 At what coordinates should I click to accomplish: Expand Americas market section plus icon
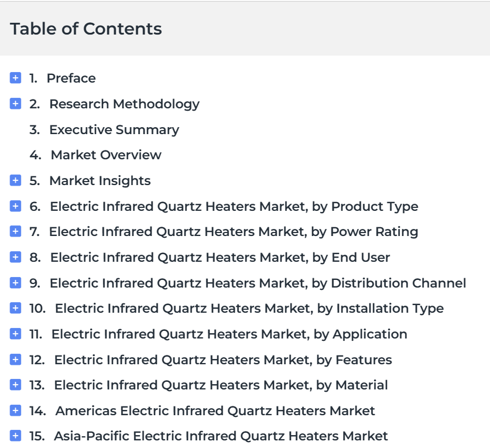coord(15,410)
